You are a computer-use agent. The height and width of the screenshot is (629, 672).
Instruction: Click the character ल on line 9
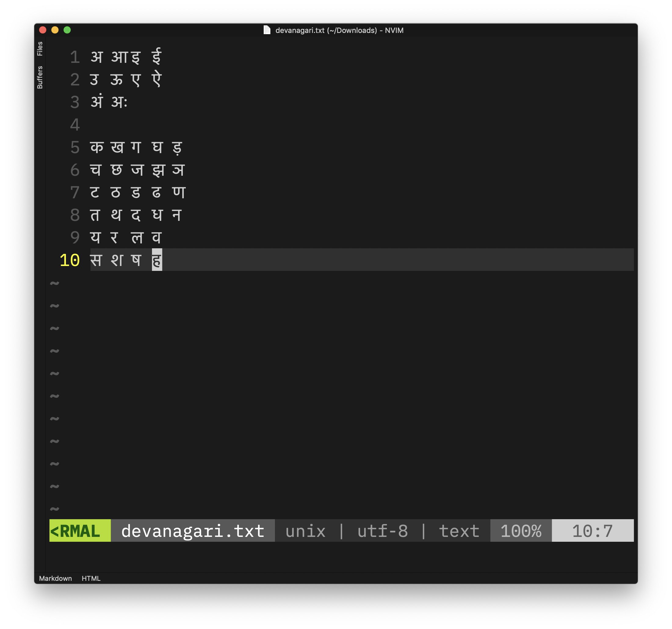tap(137, 238)
